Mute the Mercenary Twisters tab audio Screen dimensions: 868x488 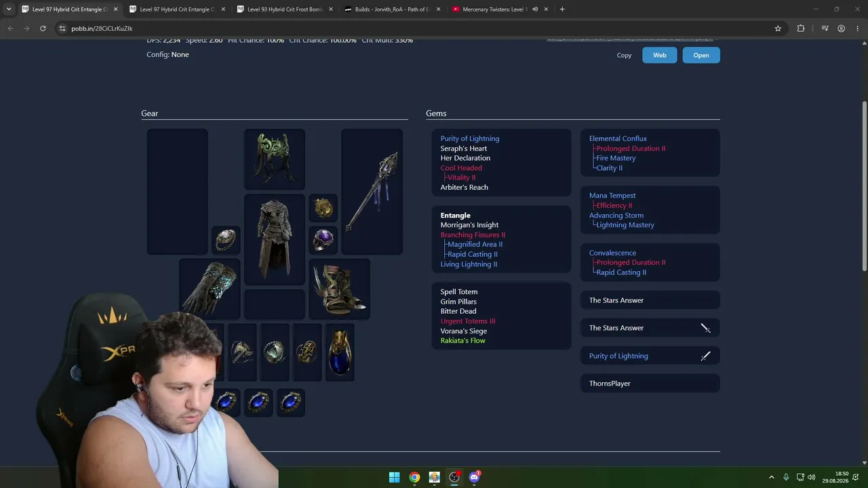pos(535,9)
